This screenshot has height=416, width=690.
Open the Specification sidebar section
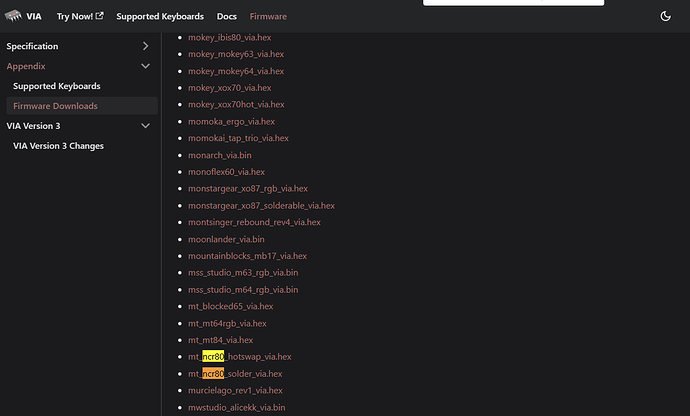(x=32, y=46)
